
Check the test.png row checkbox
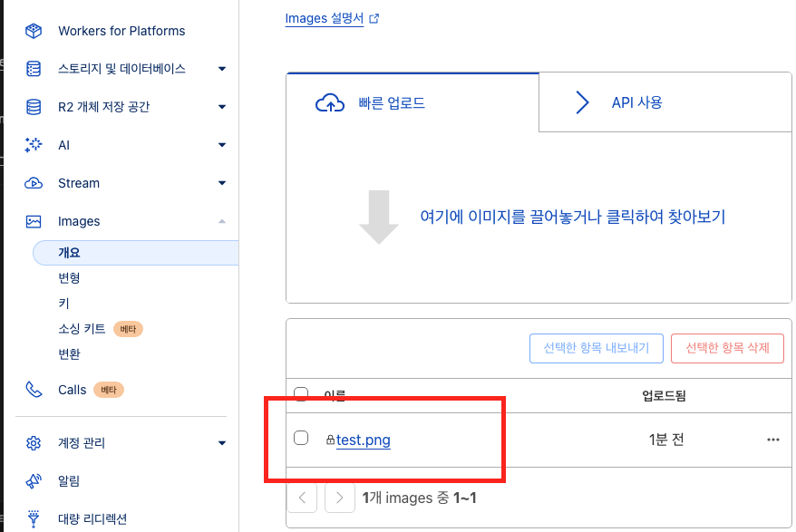click(x=301, y=439)
